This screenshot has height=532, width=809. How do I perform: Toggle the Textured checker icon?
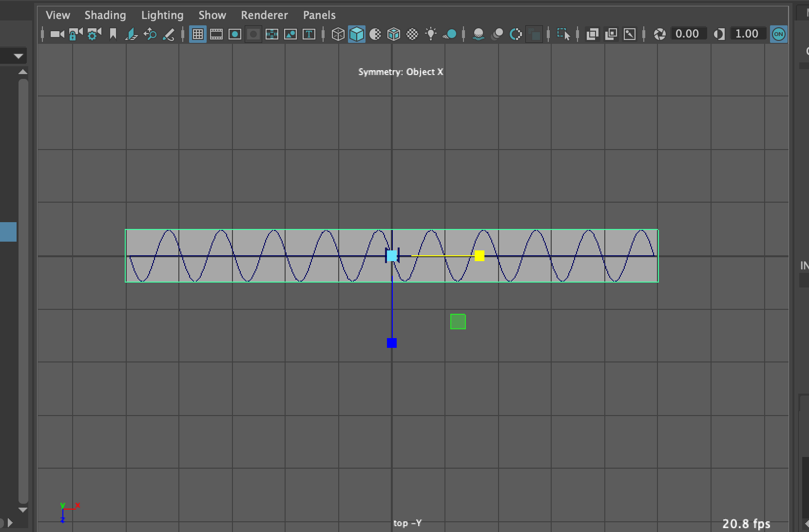pyautogui.click(x=412, y=34)
